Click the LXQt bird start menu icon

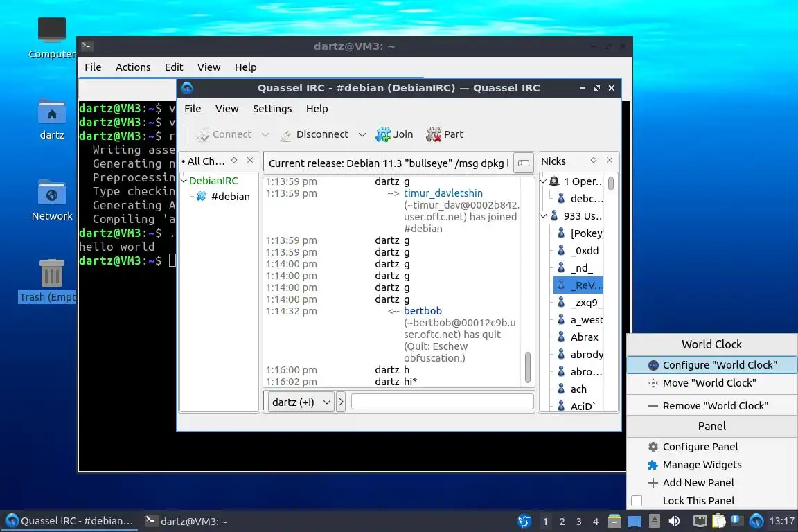(524, 522)
